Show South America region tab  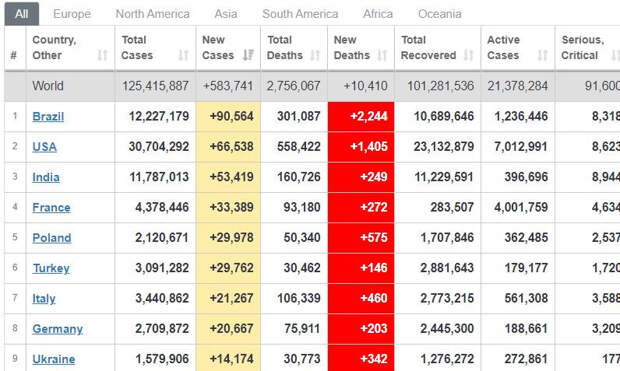pos(300,14)
